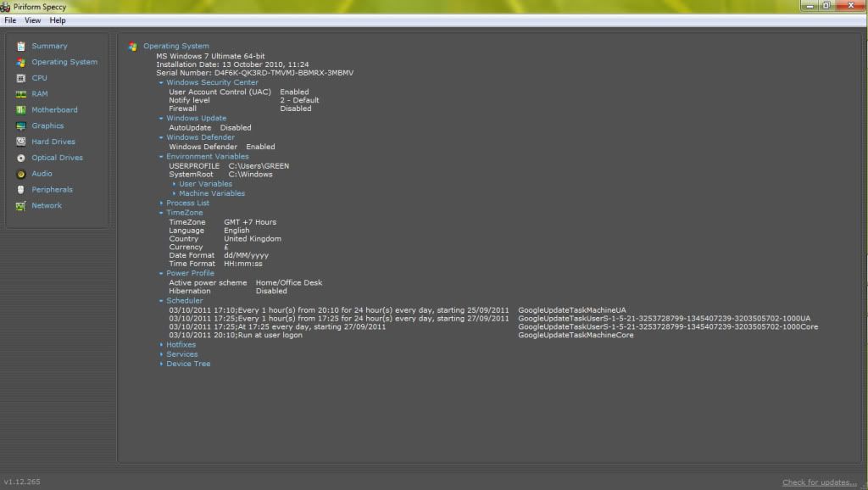Show the CPU section
Screen dimensions: 868x490
pos(39,78)
